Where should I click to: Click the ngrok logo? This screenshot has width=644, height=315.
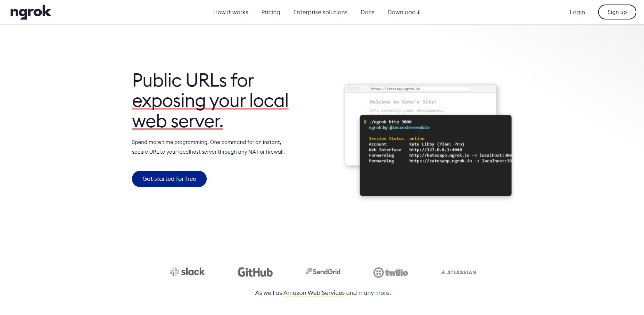31,12
